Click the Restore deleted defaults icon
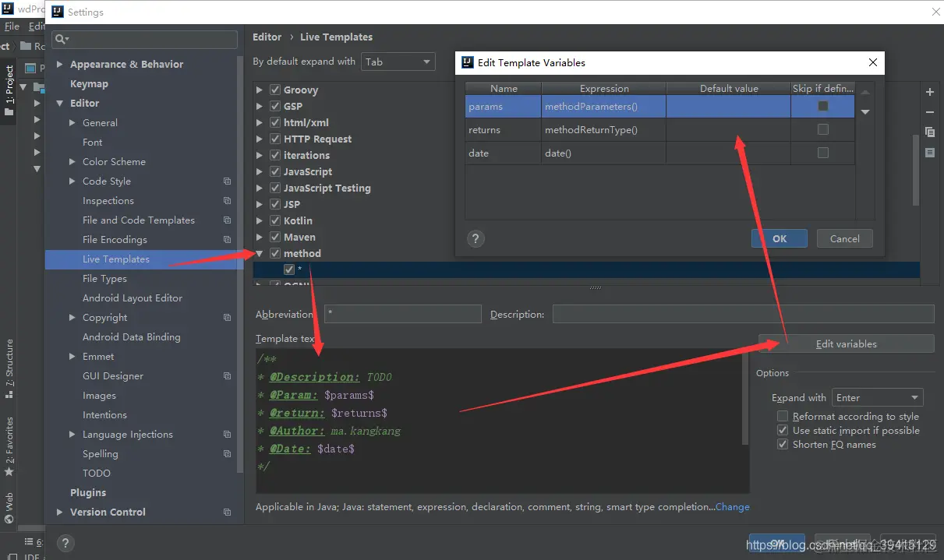 (930, 153)
